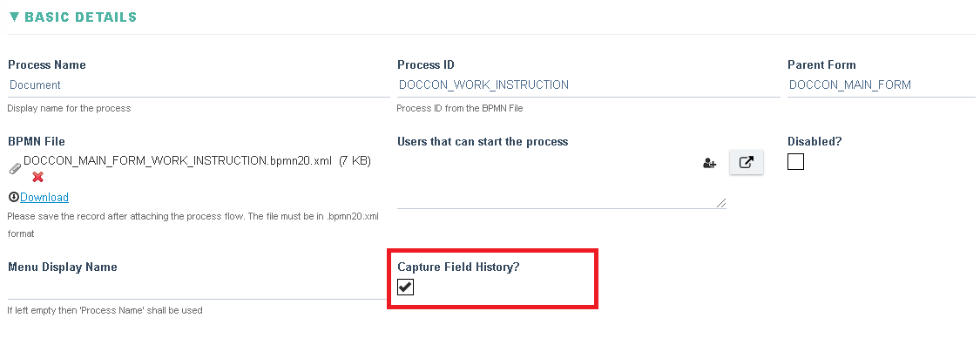Uncheck the Capture Field History checkbox
The height and width of the screenshot is (345, 980).
pyautogui.click(x=406, y=287)
